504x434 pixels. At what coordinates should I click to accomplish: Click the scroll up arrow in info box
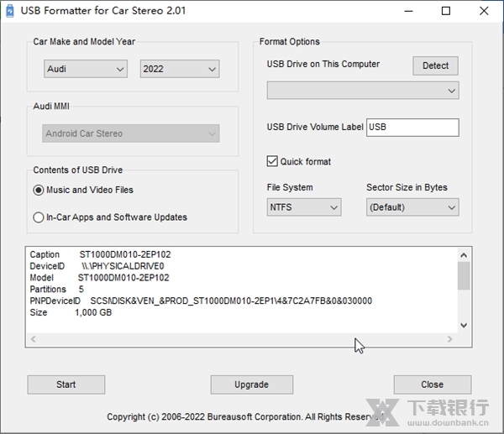(x=464, y=255)
